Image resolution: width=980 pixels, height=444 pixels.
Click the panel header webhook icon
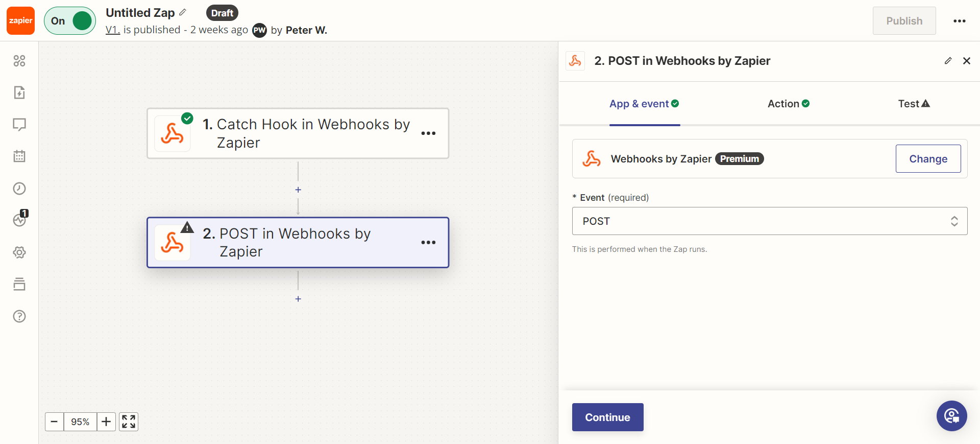tap(575, 61)
